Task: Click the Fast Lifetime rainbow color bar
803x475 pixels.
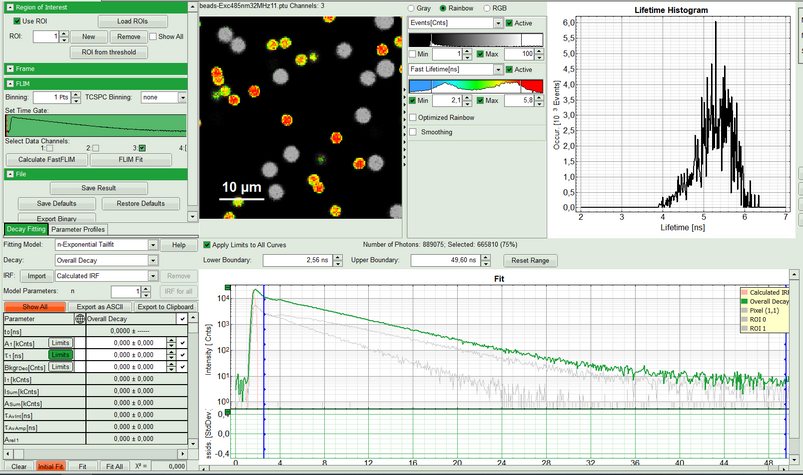Action: (475, 86)
